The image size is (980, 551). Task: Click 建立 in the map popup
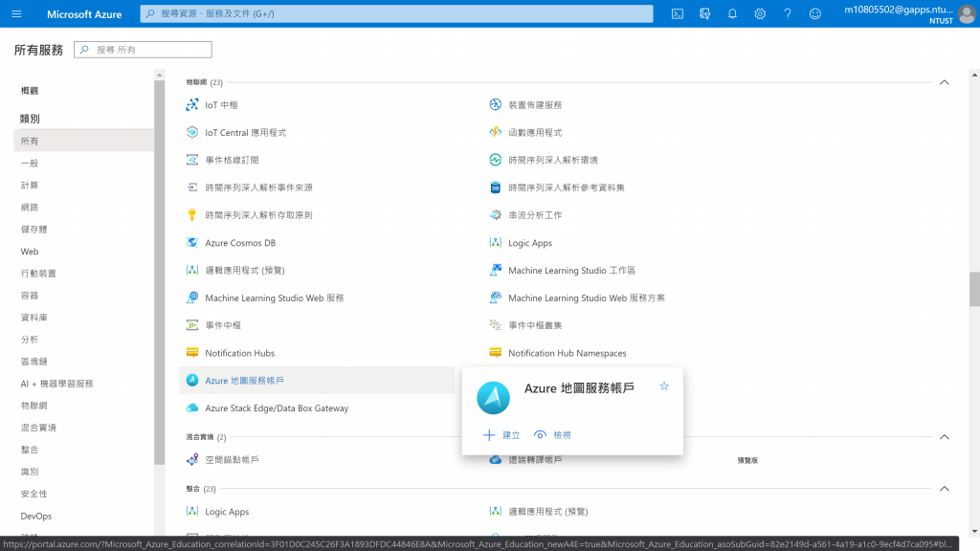[x=501, y=435]
